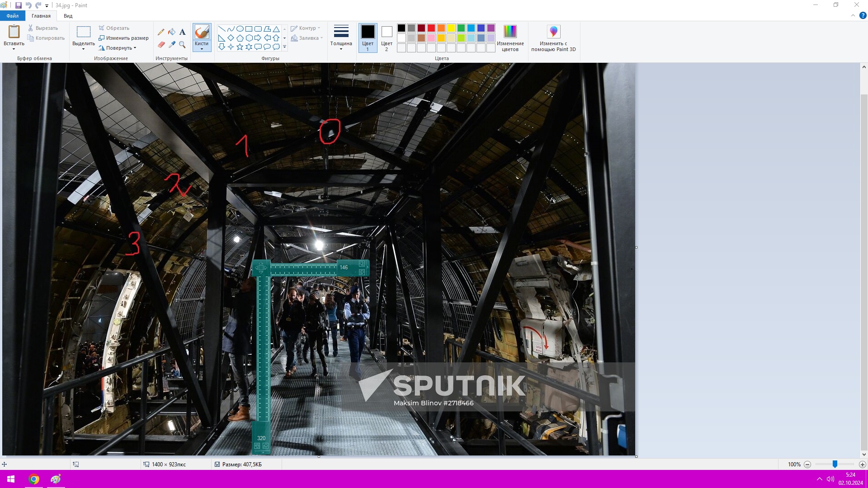Open the Windows Start menu
The width and height of the screenshot is (868, 488).
tap(11, 479)
